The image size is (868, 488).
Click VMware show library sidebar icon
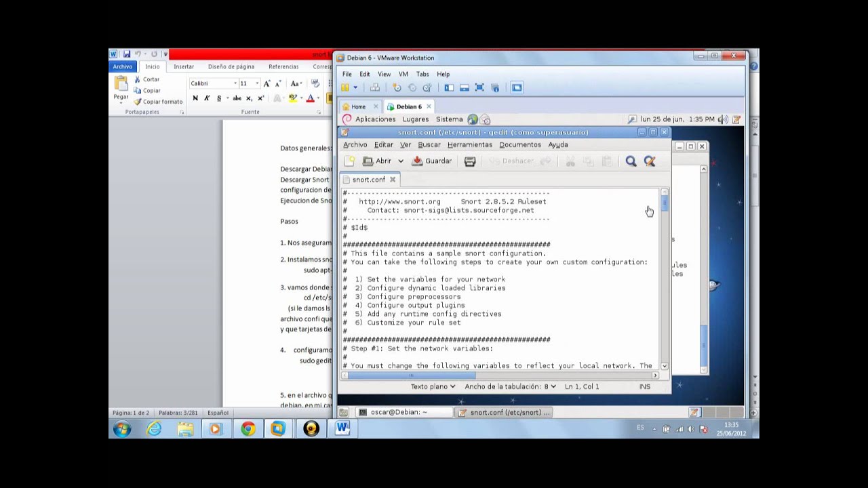(x=449, y=87)
